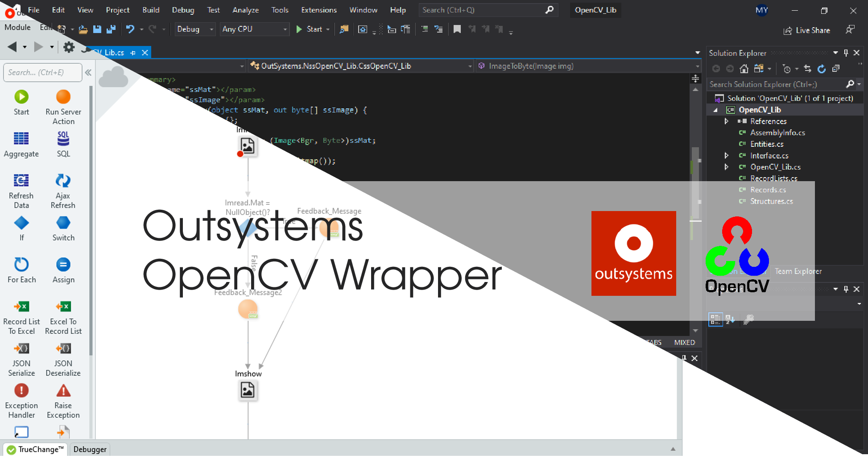Click the Start debugging button
The width and height of the screenshot is (868, 456).
pyautogui.click(x=310, y=29)
